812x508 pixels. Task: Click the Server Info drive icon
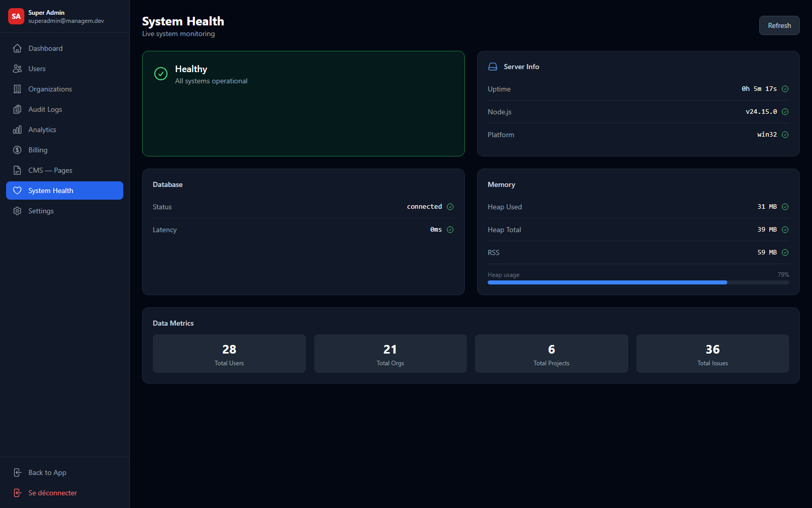(x=493, y=67)
